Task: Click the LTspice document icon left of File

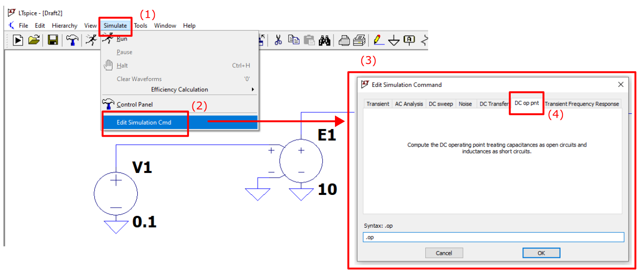Action: click(11, 25)
